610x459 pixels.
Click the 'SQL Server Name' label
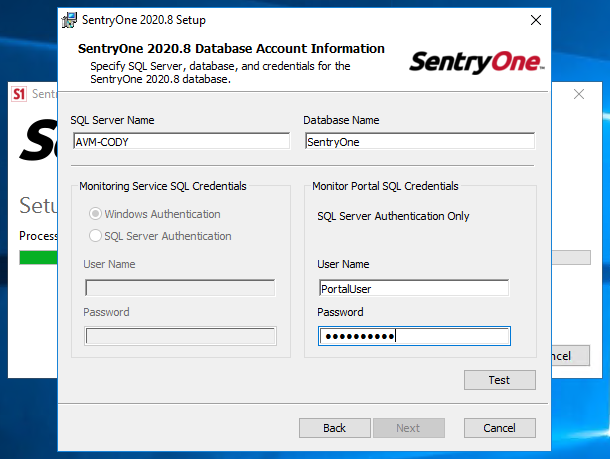[x=112, y=120]
